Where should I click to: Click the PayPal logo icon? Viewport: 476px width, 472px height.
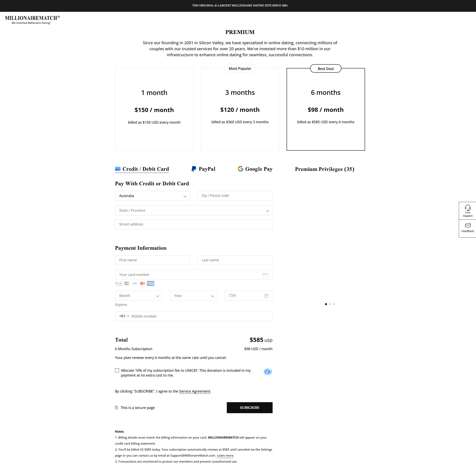(194, 169)
